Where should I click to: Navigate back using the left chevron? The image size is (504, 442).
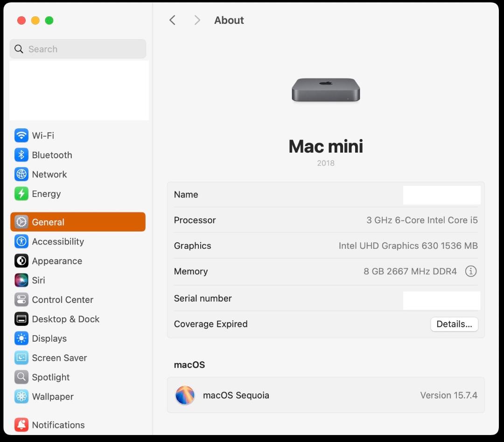point(172,20)
